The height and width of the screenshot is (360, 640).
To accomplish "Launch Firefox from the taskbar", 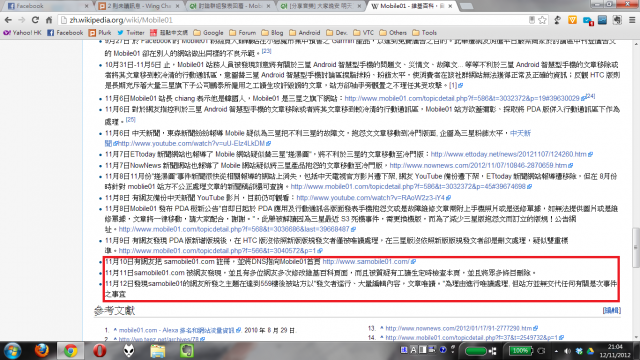I will pos(42,351).
